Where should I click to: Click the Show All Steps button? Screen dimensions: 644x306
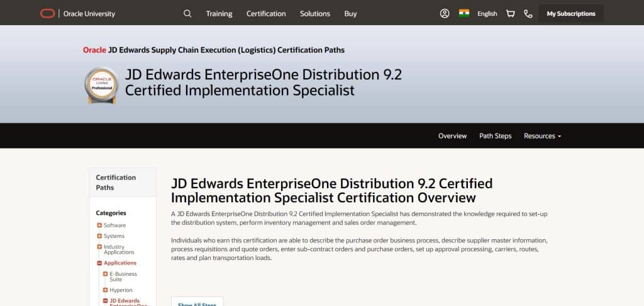(x=197, y=302)
